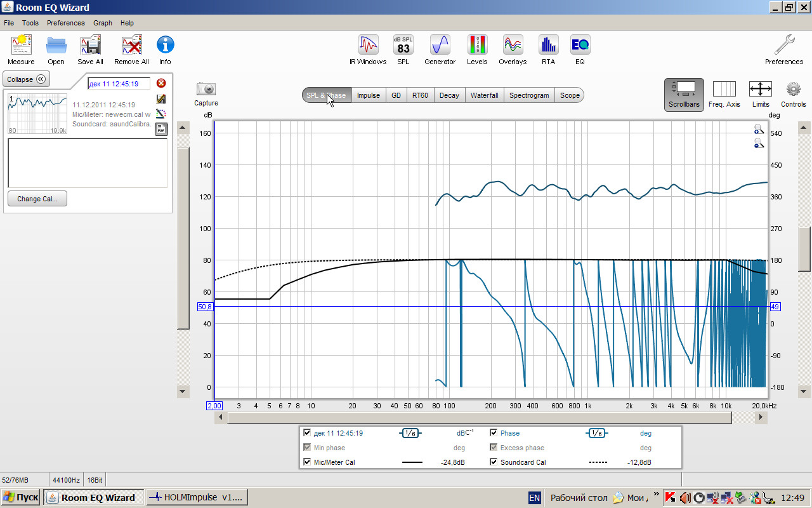This screenshot has height=508, width=812.
Task: Open the Preferences menu in menu bar
Action: coord(65,23)
